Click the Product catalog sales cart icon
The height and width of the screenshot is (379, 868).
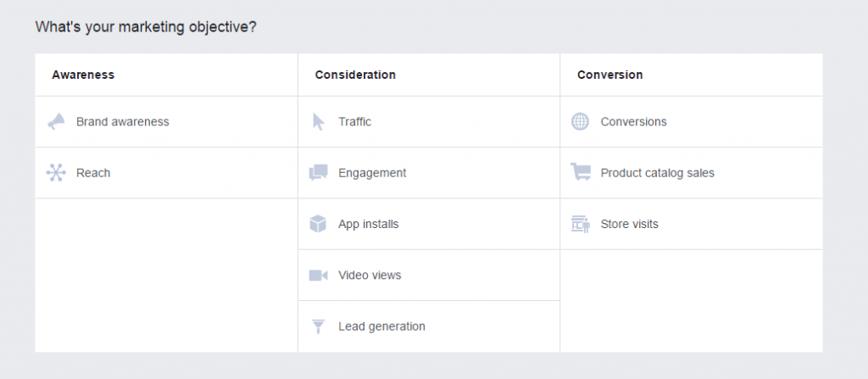click(581, 172)
